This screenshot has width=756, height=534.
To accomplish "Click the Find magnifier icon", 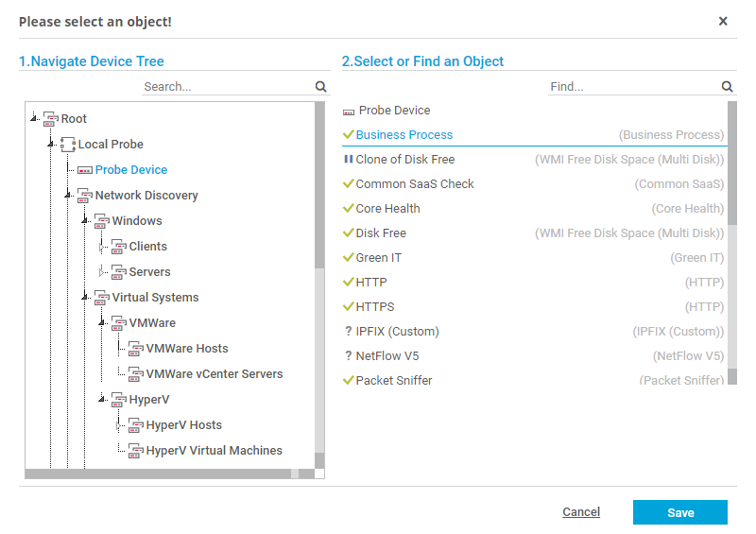I will click(x=728, y=86).
